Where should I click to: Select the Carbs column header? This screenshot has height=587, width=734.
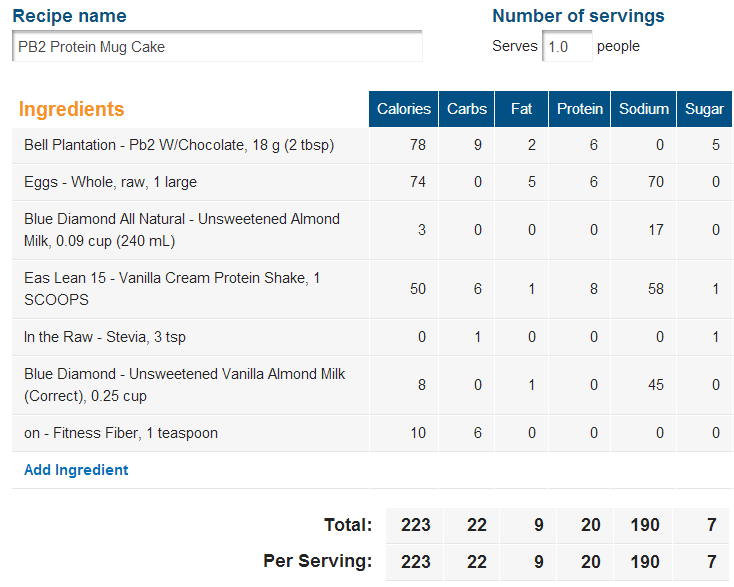pyautogui.click(x=466, y=109)
